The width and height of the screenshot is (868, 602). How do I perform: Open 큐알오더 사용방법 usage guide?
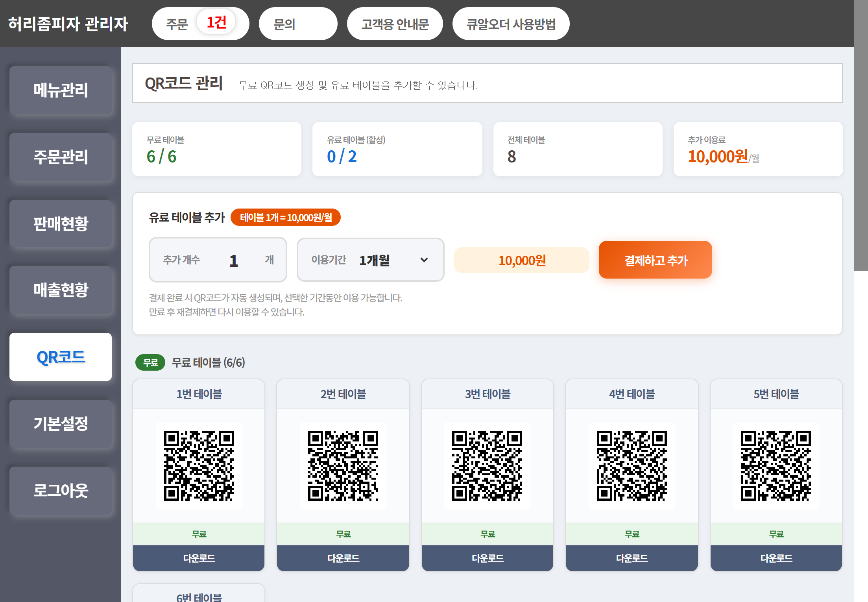(511, 24)
